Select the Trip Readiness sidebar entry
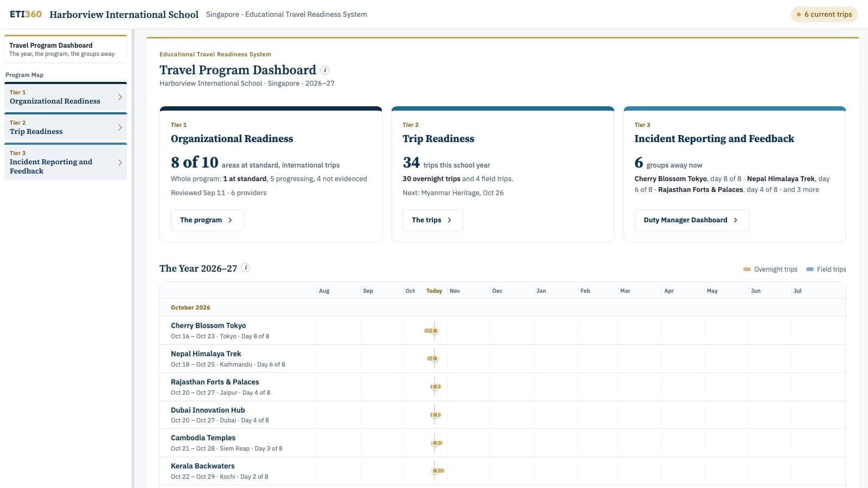The width and height of the screenshot is (868, 488). (66, 127)
